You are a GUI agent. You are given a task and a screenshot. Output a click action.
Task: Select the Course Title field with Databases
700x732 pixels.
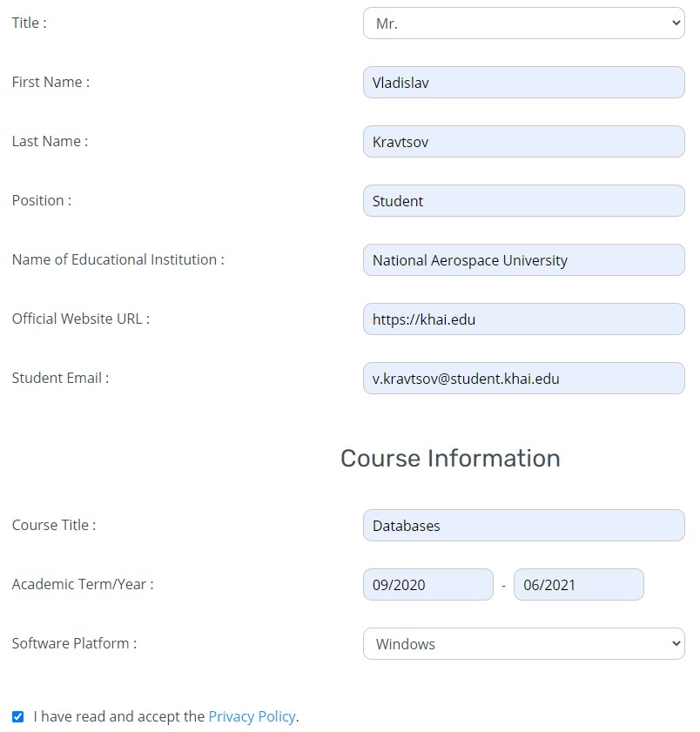pos(523,525)
